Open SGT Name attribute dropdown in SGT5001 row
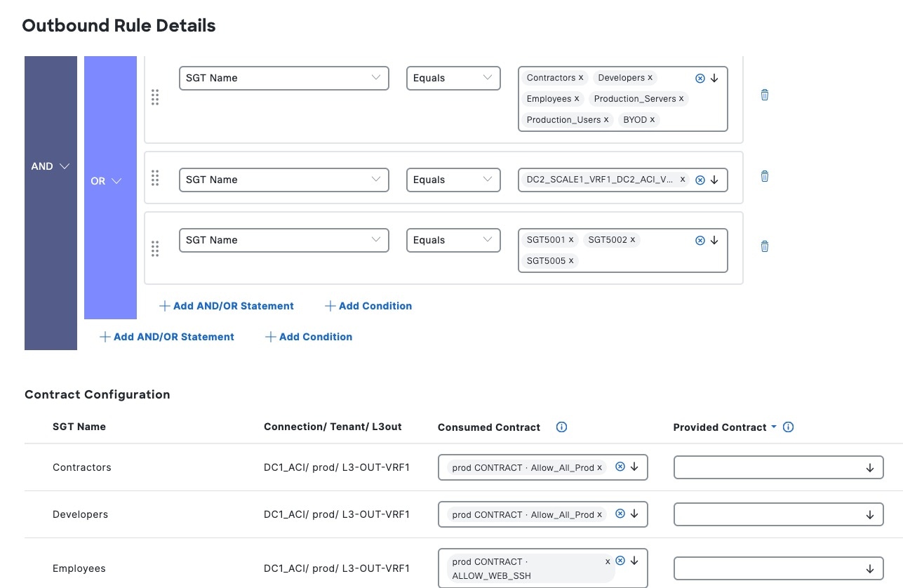Screen dimensions: 903x588 tap(284, 240)
